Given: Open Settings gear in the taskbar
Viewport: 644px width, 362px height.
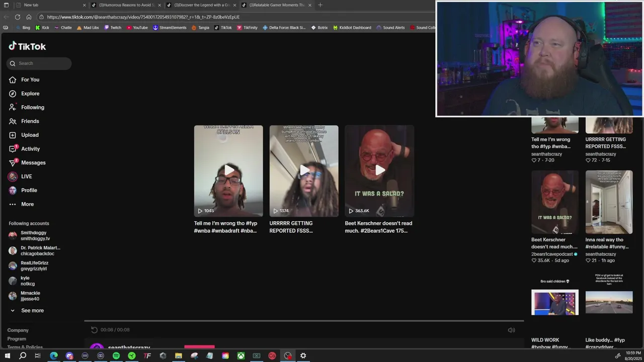Looking at the screenshot, I should (x=303, y=355).
